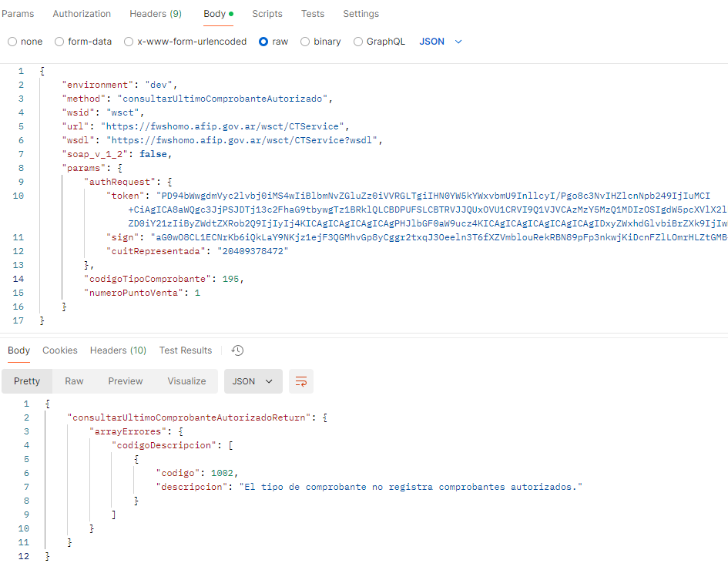Image resolution: width=728 pixels, height=580 pixels.
Task: Click the error descripcion text in response
Action: pos(410,487)
